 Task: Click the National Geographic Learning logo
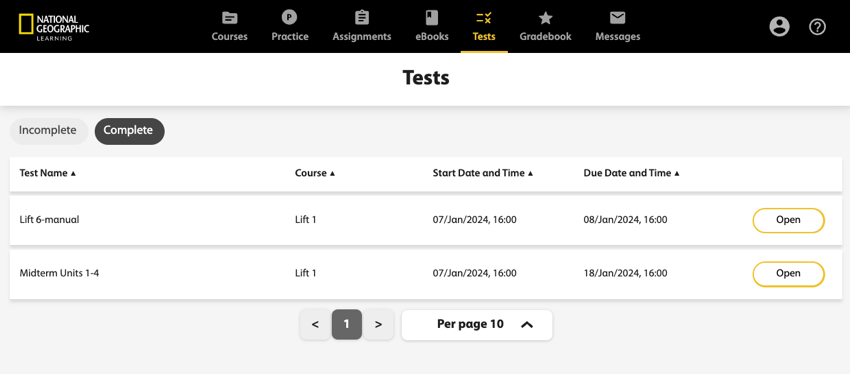[x=54, y=27]
